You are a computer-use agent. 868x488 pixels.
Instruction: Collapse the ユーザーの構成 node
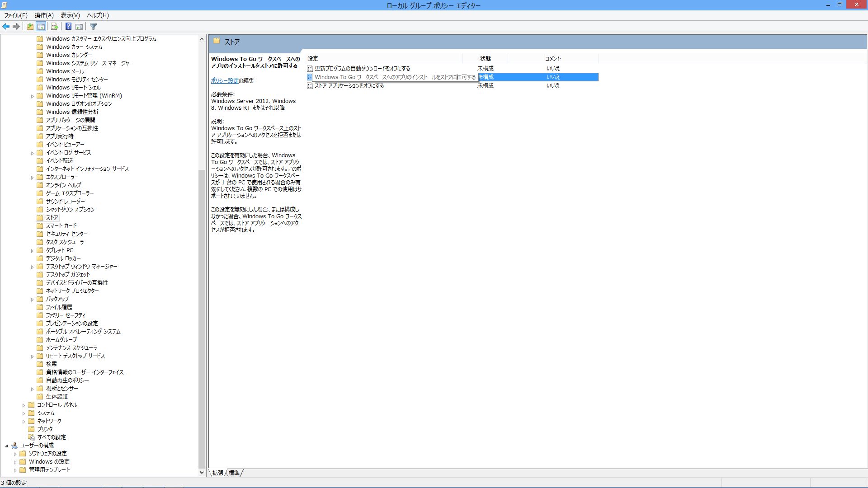point(6,446)
